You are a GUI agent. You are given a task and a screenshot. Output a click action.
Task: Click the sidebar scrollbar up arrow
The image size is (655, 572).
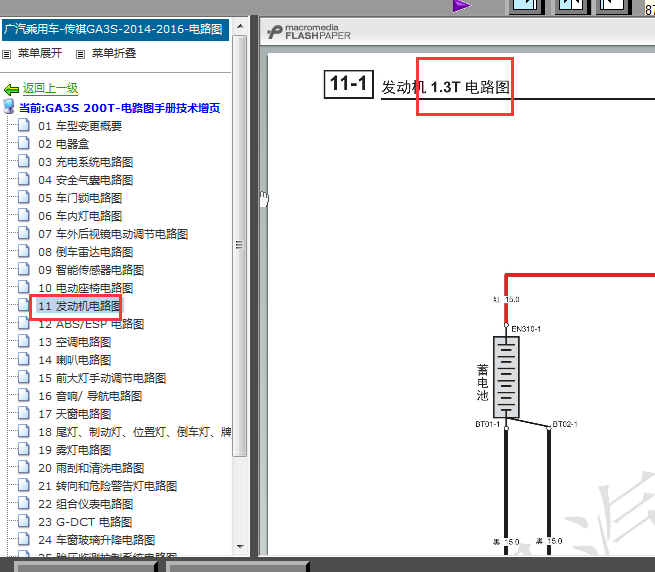(x=240, y=26)
